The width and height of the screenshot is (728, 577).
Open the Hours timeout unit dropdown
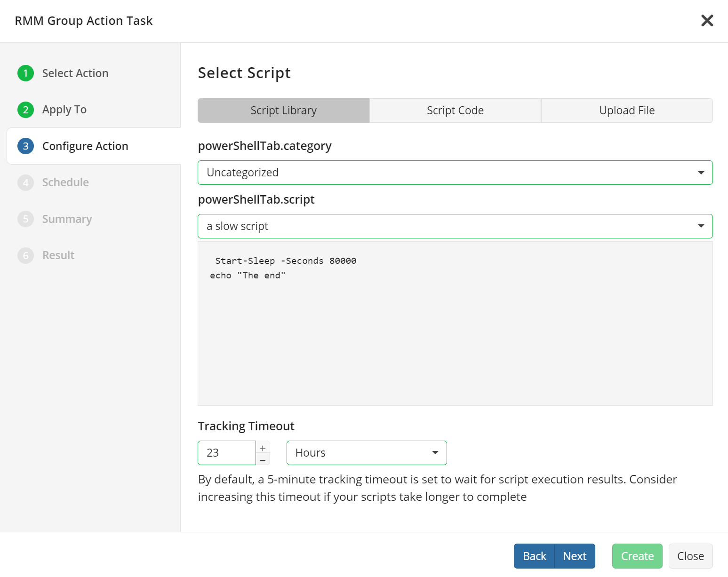[367, 452]
